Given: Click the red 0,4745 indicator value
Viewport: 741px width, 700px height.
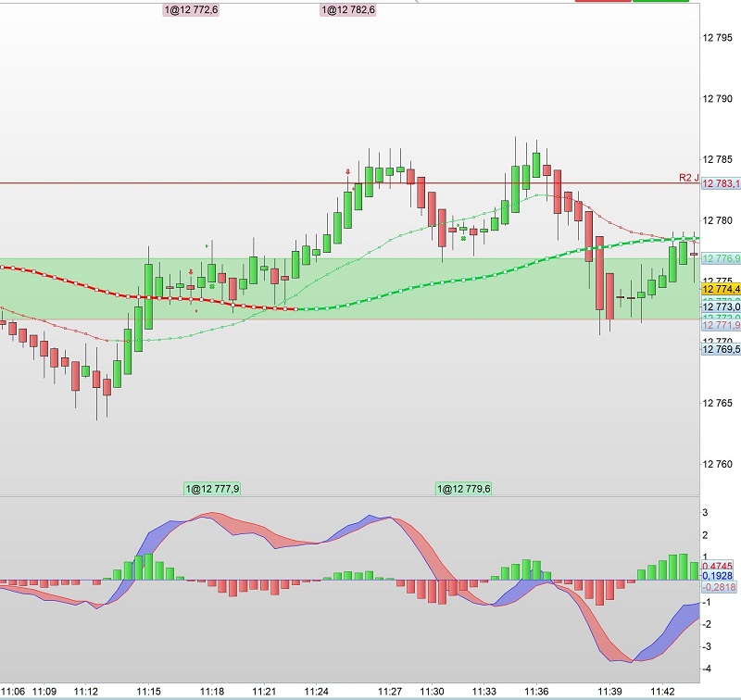Looking at the screenshot, I should (717, 566).
